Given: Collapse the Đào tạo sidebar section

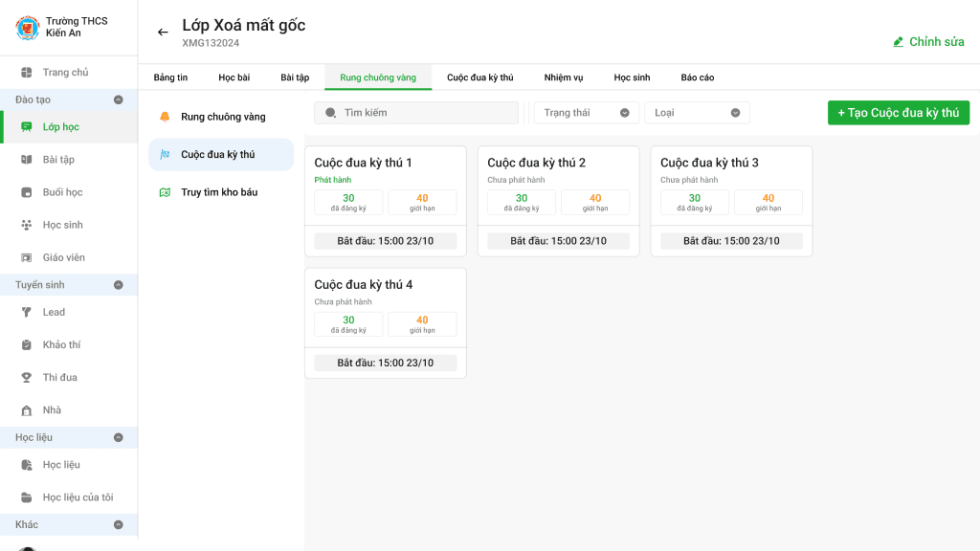Looking at the screenshot, I should coord(118,99).
